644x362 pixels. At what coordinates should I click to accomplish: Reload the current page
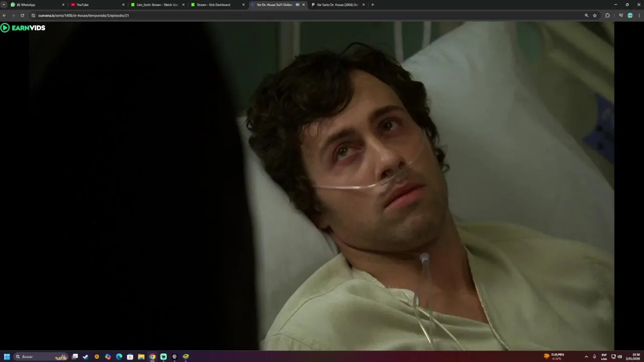click(22, 16)
